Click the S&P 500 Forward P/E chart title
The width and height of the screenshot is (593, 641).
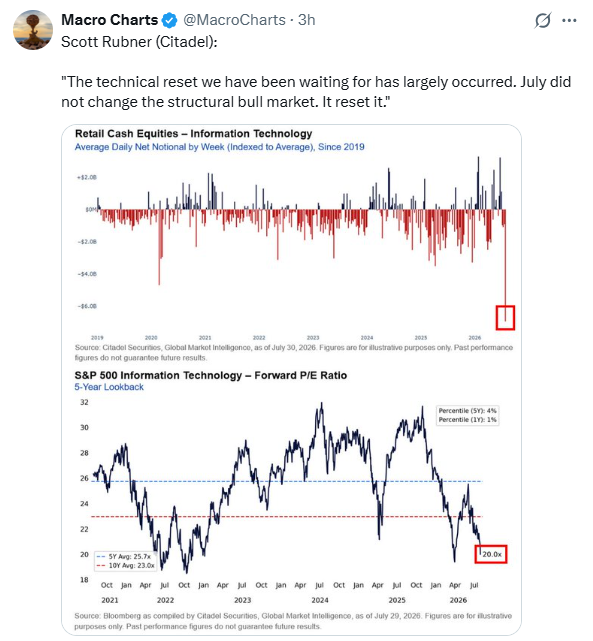tap(210, 375)
